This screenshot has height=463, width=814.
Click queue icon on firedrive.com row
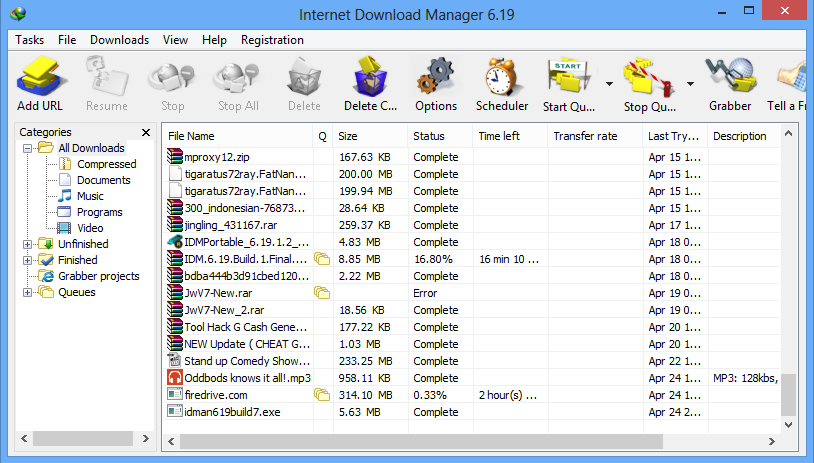pyautogui.click(x=322, y=395)
